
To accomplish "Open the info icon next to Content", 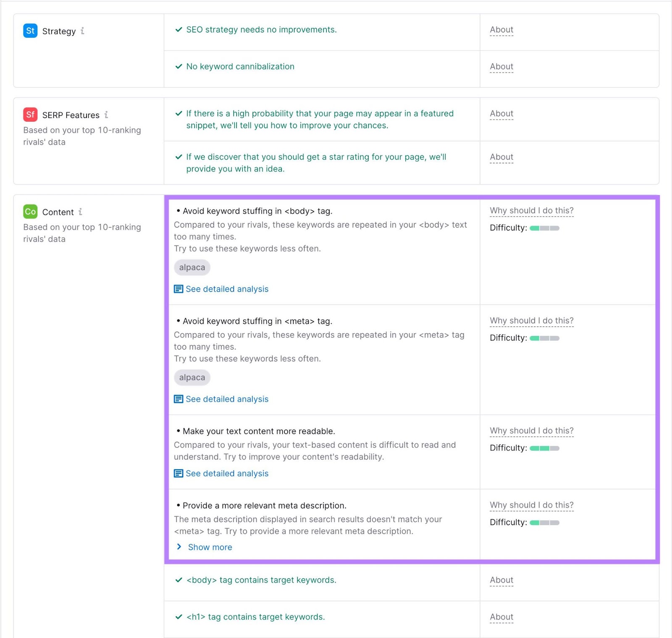I will pyautogui.click(x=80, y=212).
